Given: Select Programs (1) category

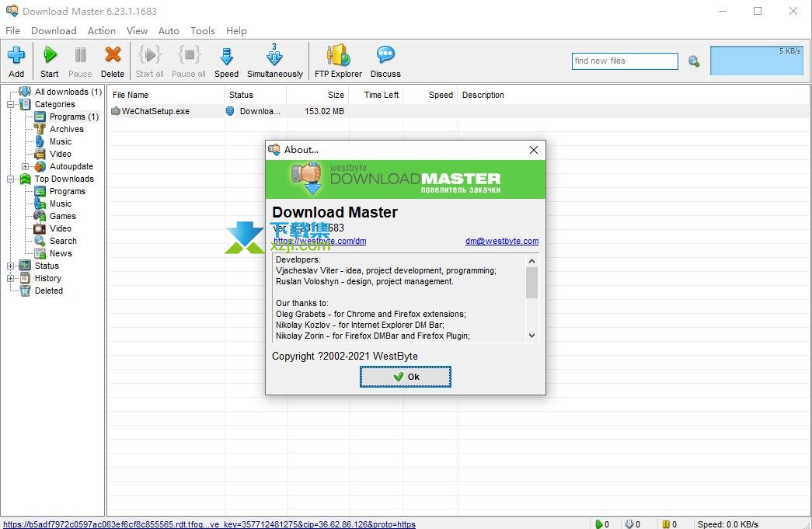Looking at the screenshot, I should (74, 117).
